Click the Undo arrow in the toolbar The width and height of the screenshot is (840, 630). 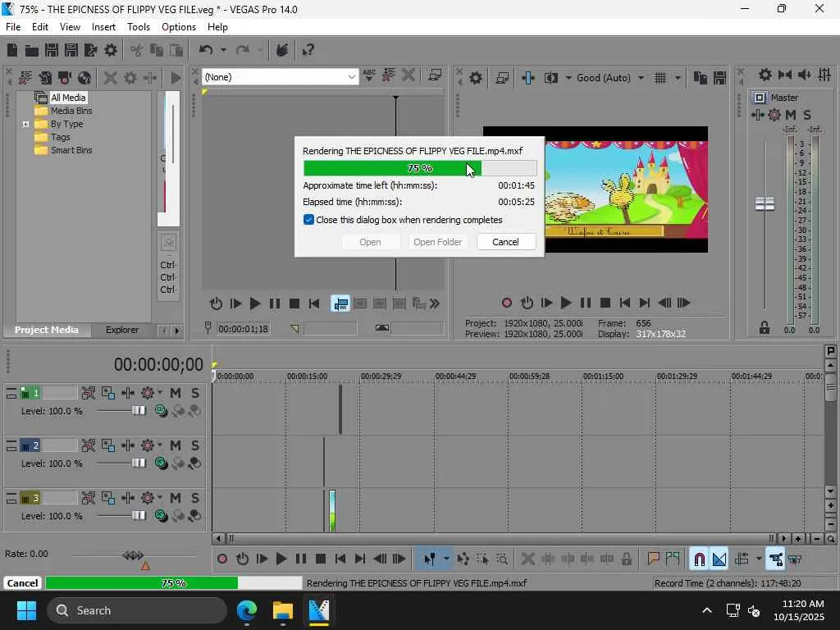tap(206, 50)
